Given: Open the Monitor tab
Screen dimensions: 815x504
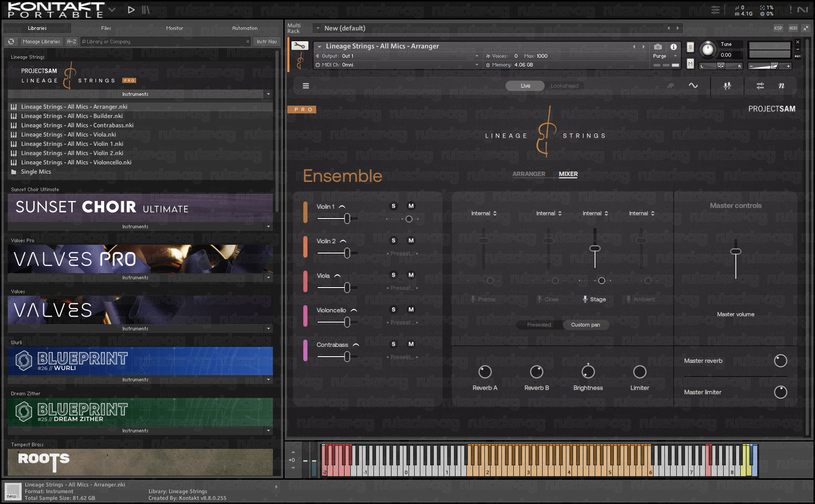Looking at the screenshot, I should [x=175, y=28].
